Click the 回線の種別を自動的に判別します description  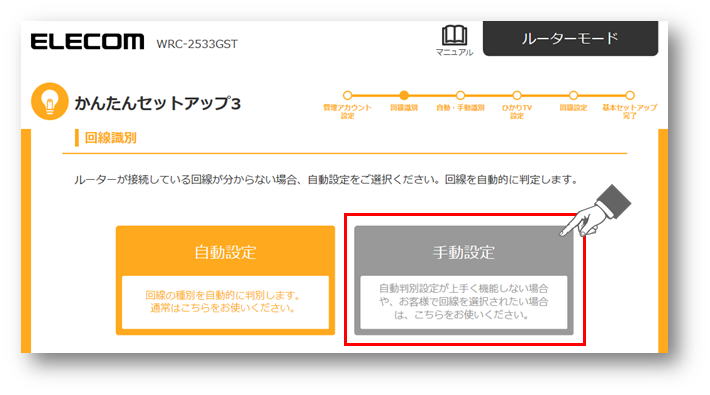point(223,302)
